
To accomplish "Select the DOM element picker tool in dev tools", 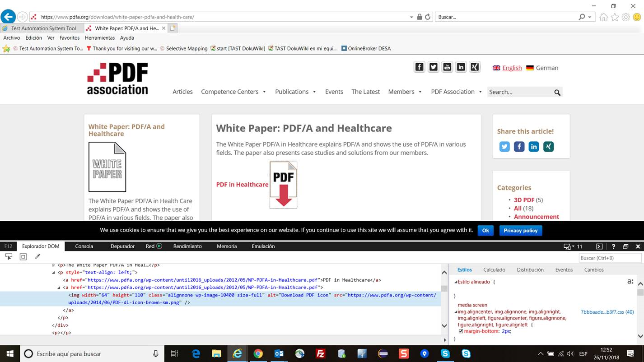I will pos(9,256).
